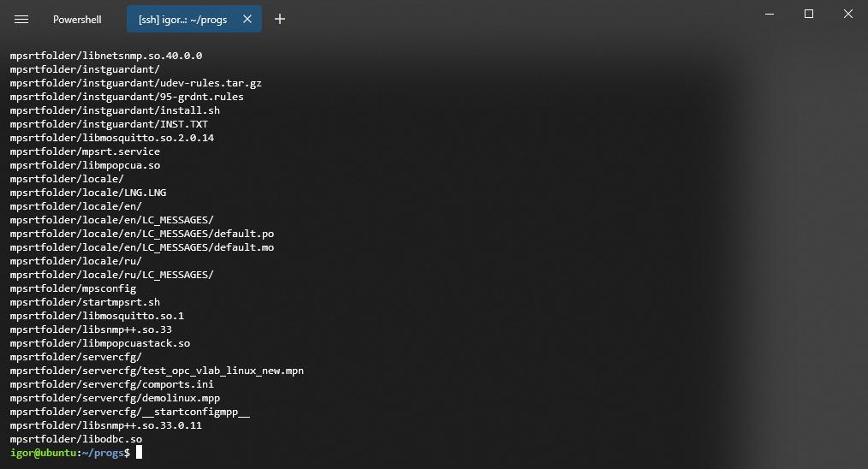The height and width of the screenshot is (469, 868).
Task: Click the servercfg/comports.ini line
Action: pos(112,384)
